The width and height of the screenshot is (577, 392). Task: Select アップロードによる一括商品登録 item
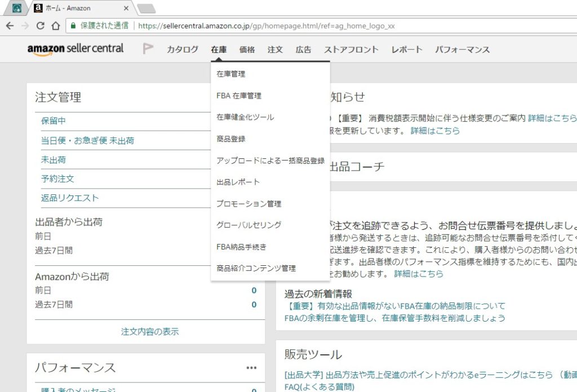pos(270,161)
